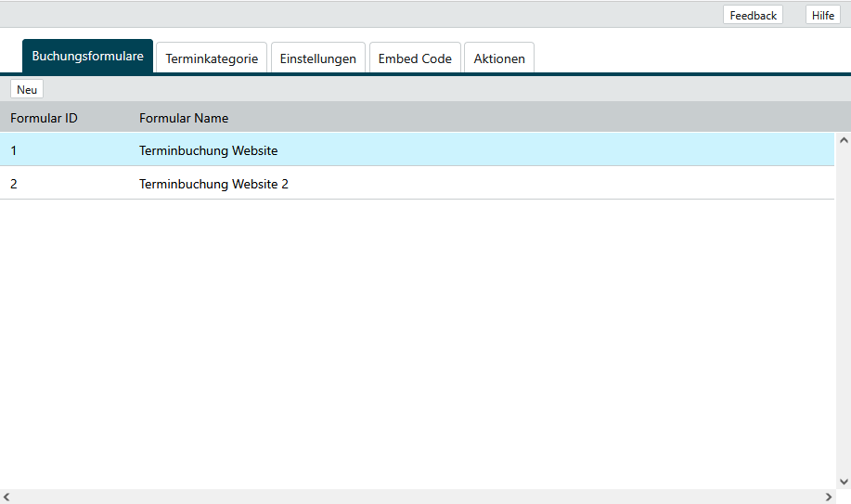Click ID cell 2 in the table
This screenshot has height=504, width=851.
14,184
